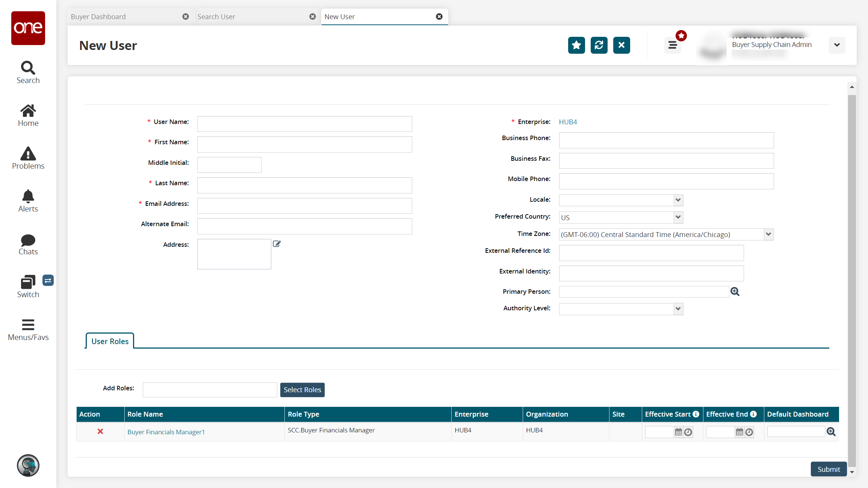
Task: Switch to the Buyer Dashboard tab
Action: pos(98,17)
